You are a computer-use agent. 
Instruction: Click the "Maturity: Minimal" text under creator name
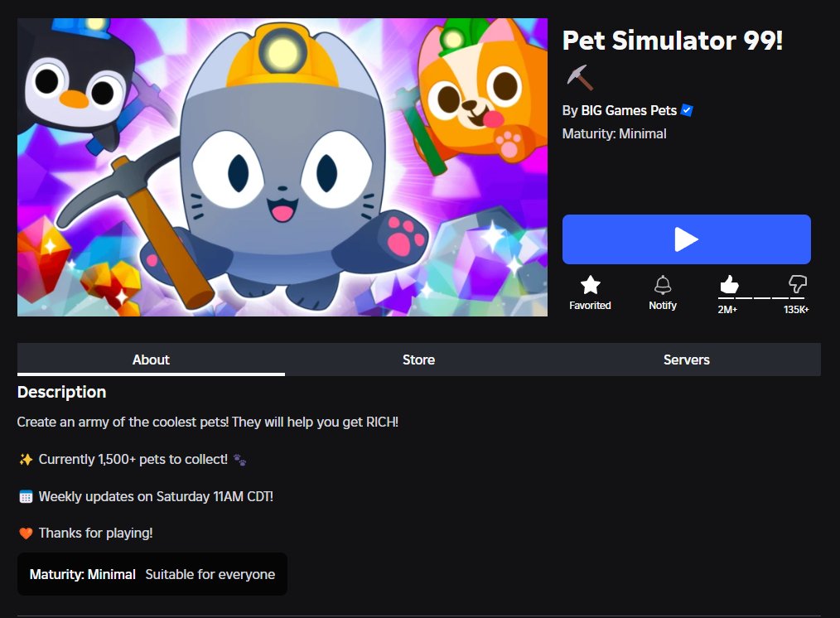(x=614, y=133)
